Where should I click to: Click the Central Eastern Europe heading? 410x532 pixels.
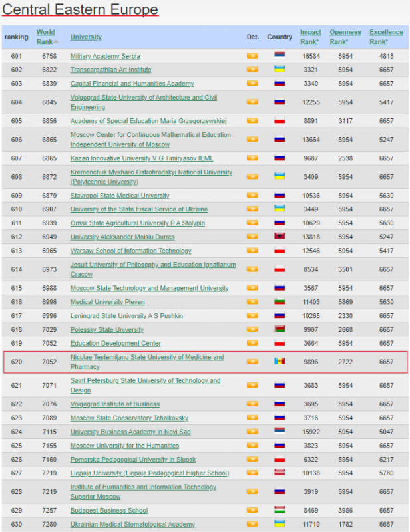[81, 9]
